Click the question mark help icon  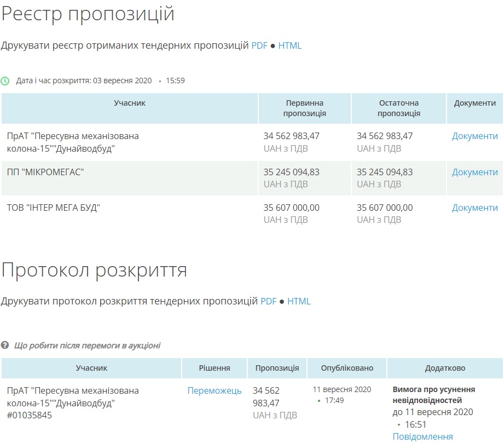coord(5,345)
